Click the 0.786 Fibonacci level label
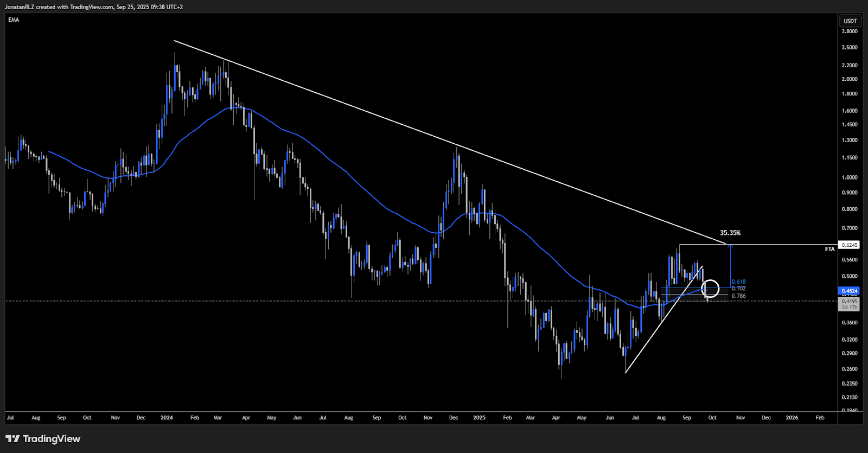This screenshot has width=868, height=453. tap(738, 296)
